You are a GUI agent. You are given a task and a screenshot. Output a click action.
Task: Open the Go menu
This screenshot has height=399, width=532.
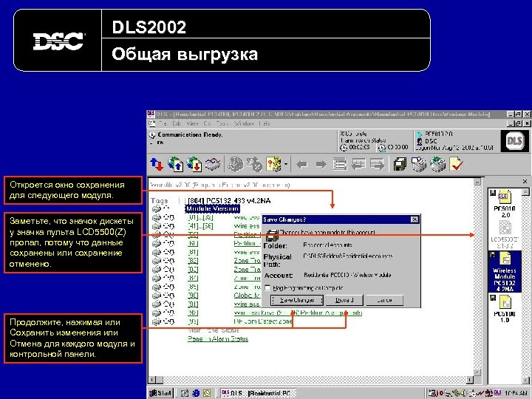(x=207, y=124)
